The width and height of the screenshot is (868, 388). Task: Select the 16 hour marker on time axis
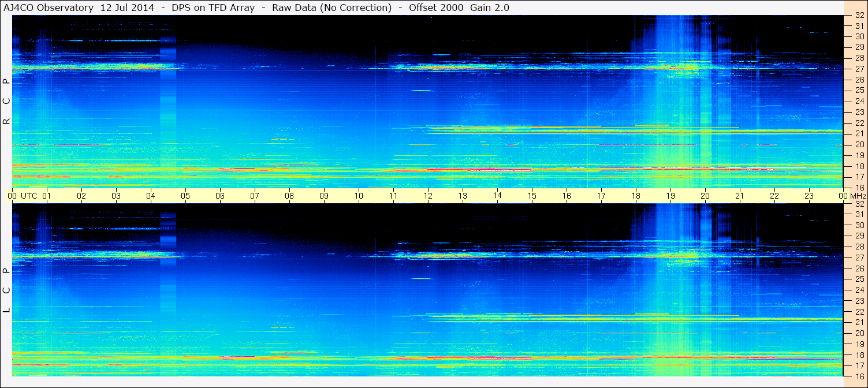tap(567, 196)
